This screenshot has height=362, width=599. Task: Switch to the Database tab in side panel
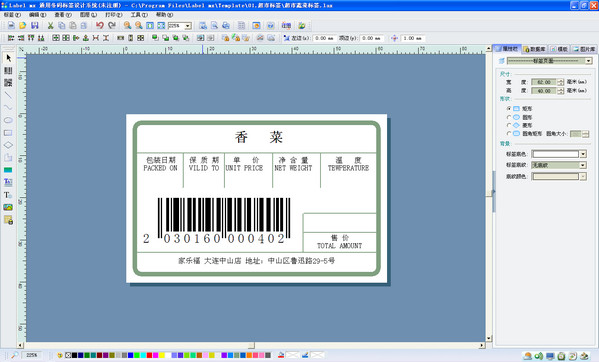click(534, 49)
